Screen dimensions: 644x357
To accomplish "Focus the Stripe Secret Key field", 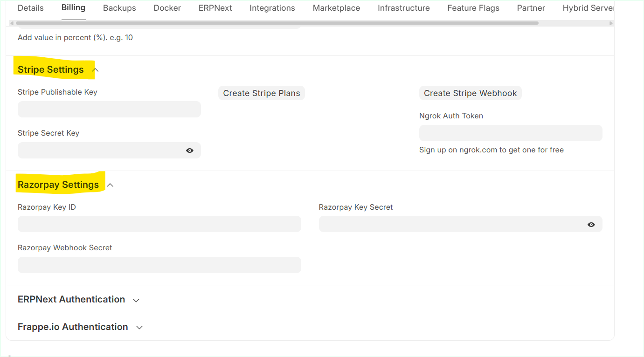I will 109,150.
